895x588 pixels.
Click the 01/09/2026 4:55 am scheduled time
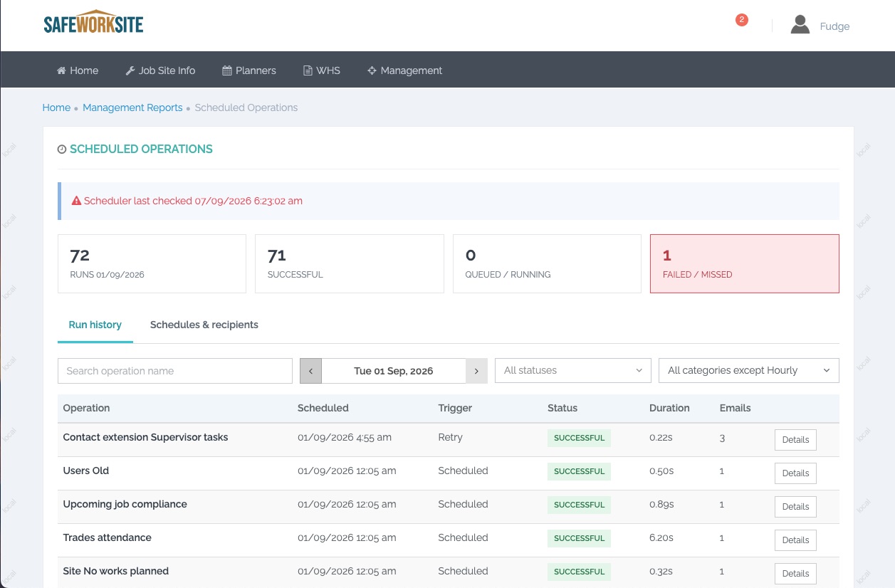click(x=345, y=437)
